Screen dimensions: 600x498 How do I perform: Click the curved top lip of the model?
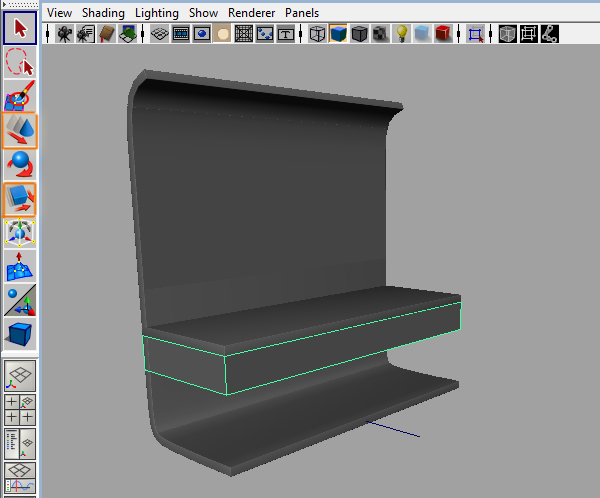[268, 92]
